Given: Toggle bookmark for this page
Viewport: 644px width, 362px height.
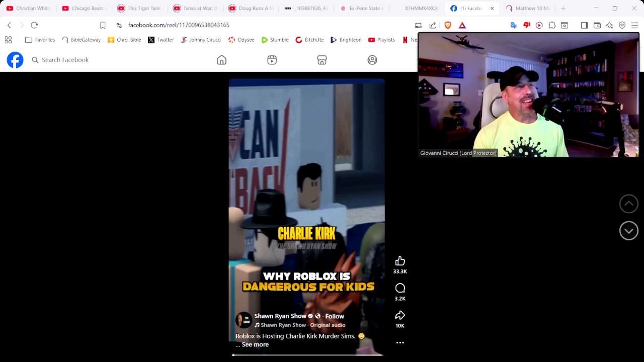Looking at the screenshot, I should pos(103,25).
